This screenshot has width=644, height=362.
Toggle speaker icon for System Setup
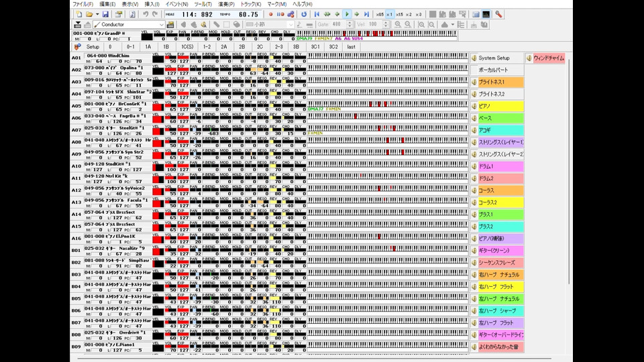474,58
